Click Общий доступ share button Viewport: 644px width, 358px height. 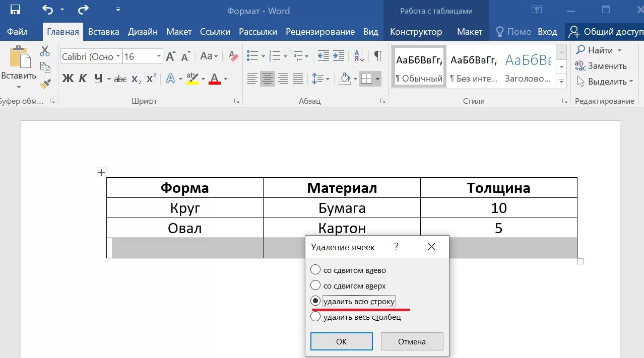pyautogui.click(x=606, y=31)
